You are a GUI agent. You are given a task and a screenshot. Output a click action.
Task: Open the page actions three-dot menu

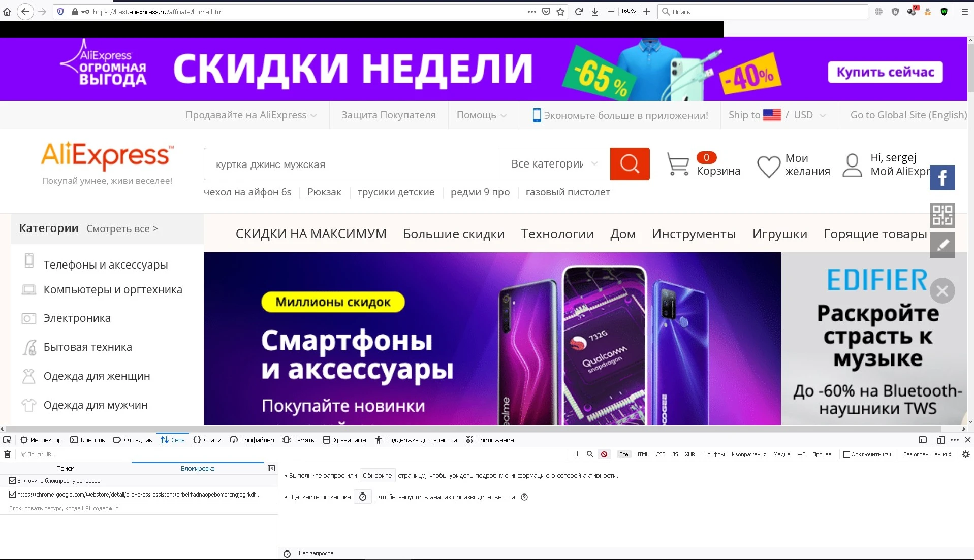pos(532,12)
